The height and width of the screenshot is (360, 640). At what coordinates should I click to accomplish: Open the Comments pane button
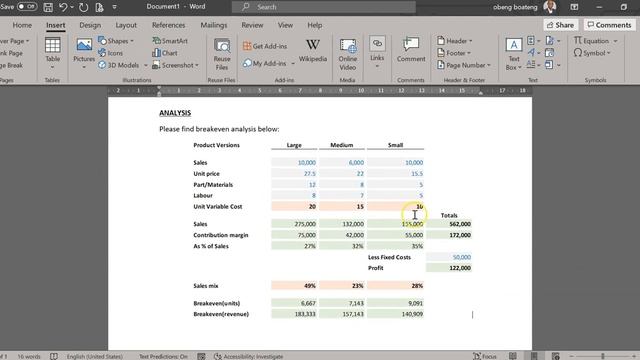(609, 25)
